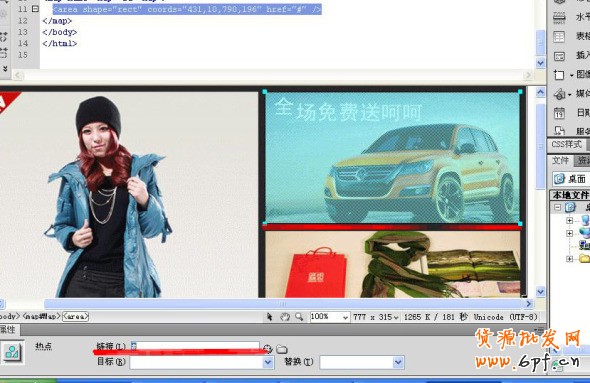Image resolution: width=590 pixels, height=383 pixels.
Task: Open the image insert dropdown arrow
Action: tap(571, 75)
